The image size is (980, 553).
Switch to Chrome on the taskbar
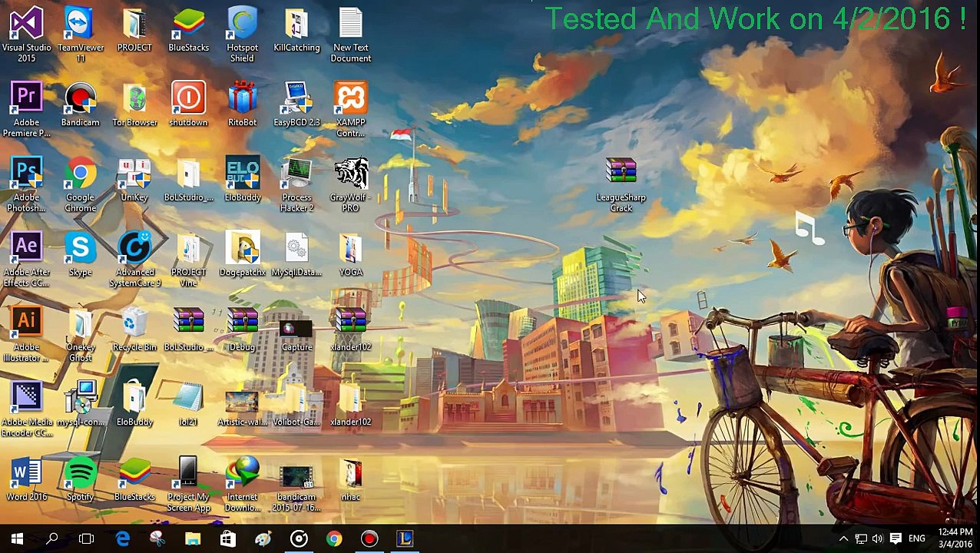(x=334, y=539)
